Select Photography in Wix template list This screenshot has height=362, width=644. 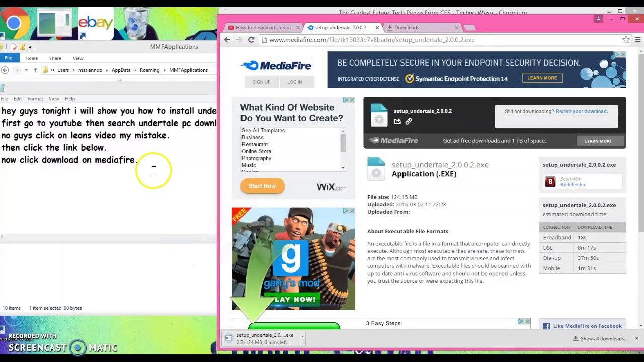pyautogui.click(x=256, y=158)
